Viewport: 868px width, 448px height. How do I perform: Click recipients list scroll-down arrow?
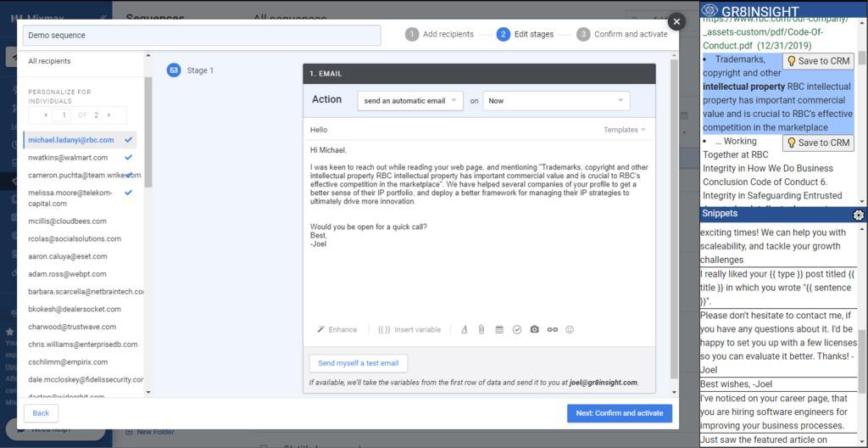(x=147, y=393)
